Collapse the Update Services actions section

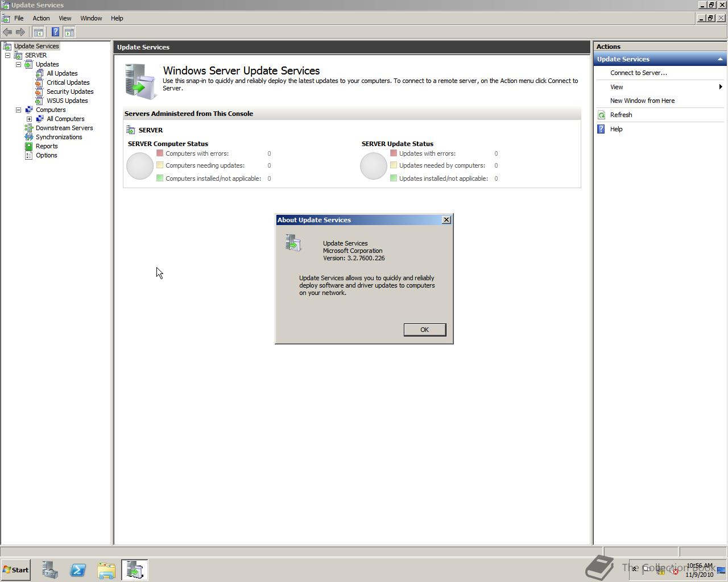click(720, 59)
